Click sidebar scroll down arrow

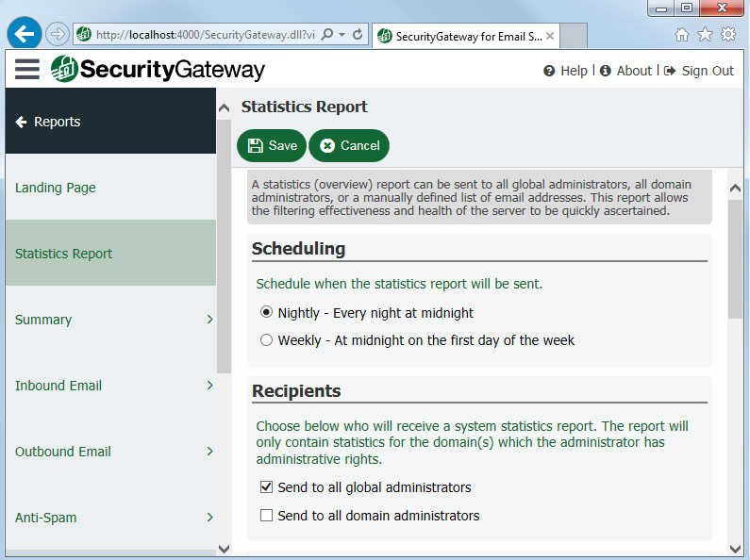pyautogui.click(x=224, y=549)
